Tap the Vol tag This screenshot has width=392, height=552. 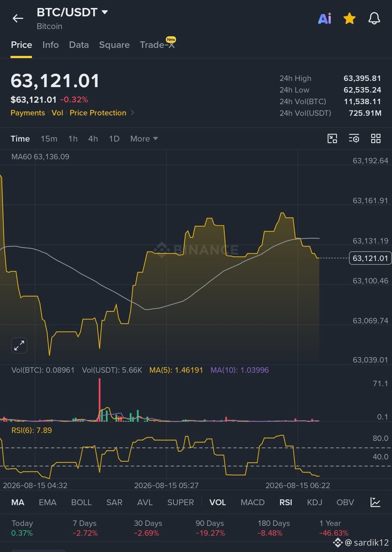tap(57, 113)
